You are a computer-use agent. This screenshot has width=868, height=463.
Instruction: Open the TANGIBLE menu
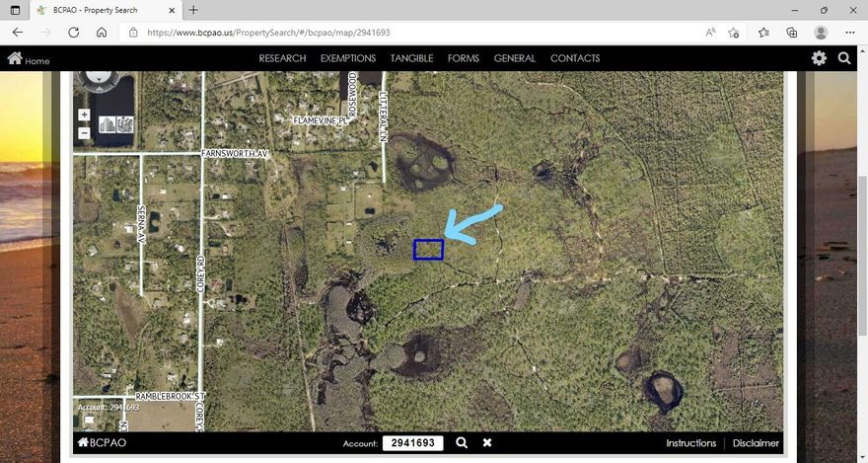412,58
